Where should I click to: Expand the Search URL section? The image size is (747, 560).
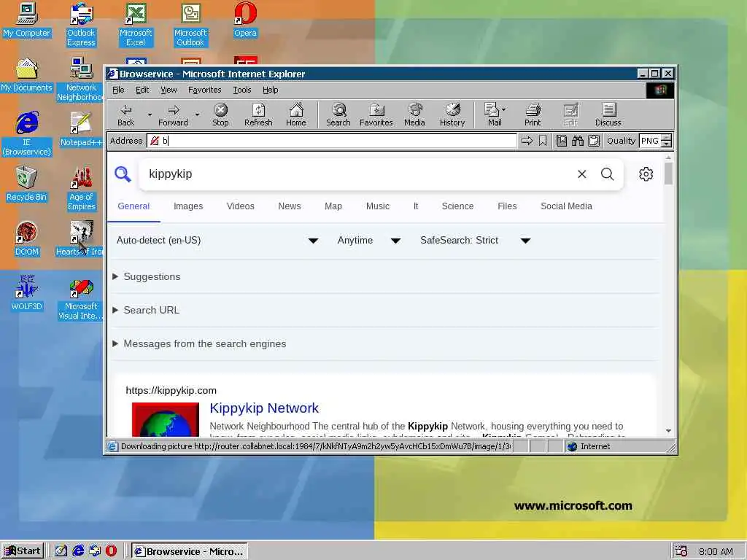[146, 310]
